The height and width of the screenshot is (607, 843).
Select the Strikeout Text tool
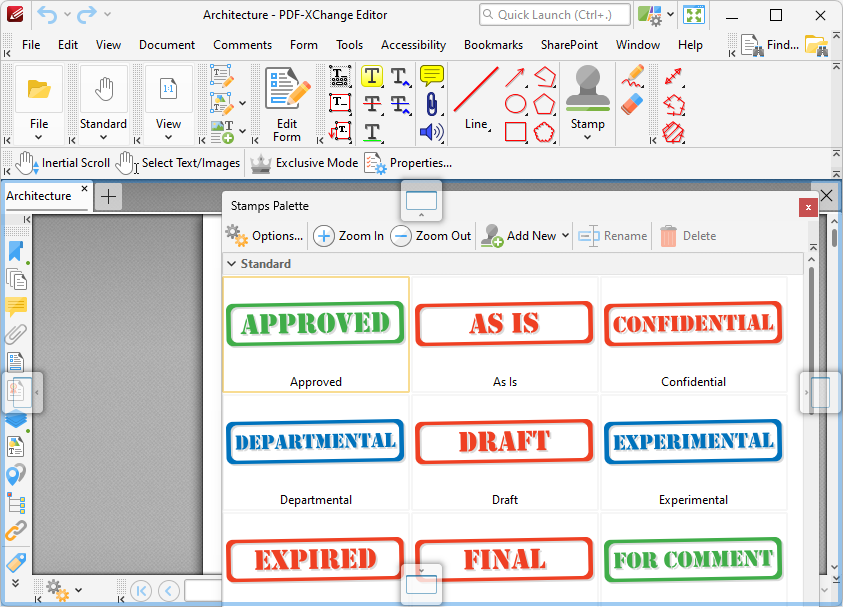pos(372,104)
